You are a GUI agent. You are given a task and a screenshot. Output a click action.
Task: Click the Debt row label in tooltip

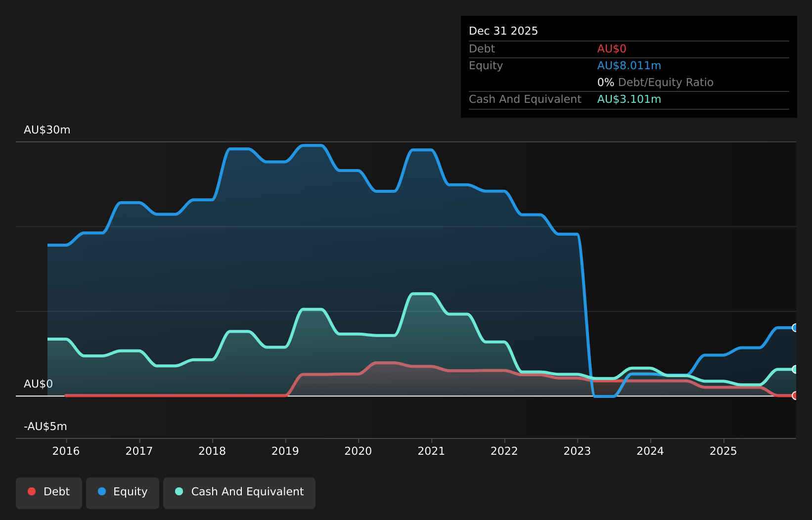(x=482, y=49)
